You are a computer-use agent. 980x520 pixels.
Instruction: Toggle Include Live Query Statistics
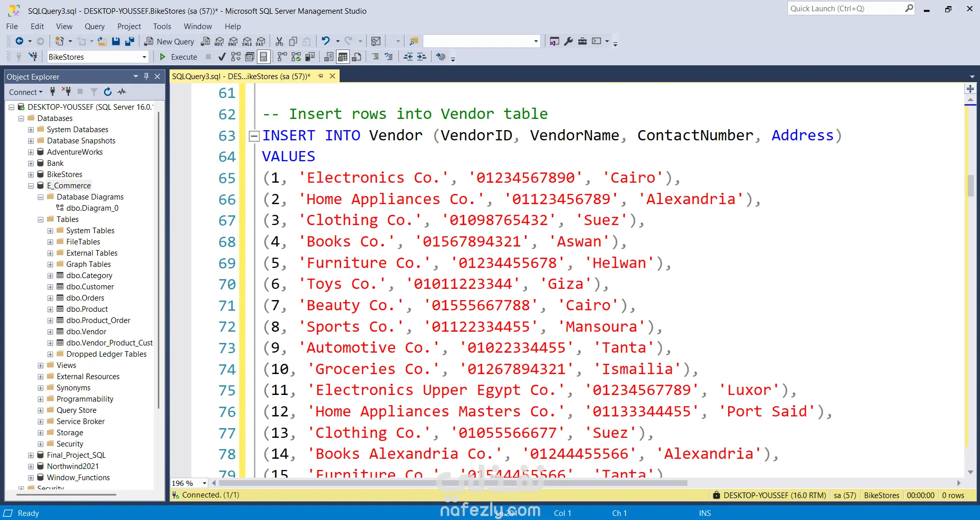[x=296, y=57]
